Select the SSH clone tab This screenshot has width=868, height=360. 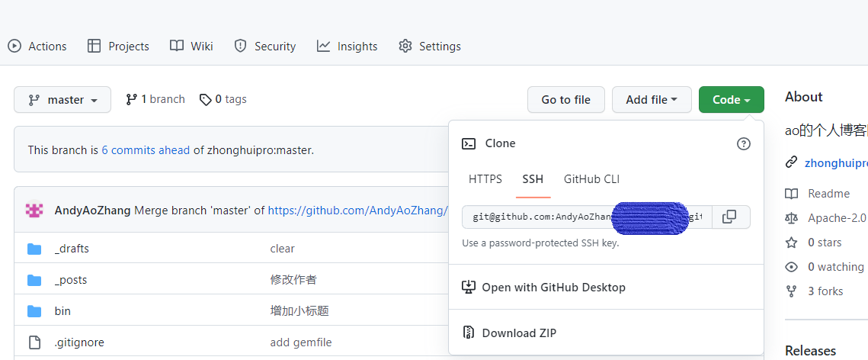(533, 179)
